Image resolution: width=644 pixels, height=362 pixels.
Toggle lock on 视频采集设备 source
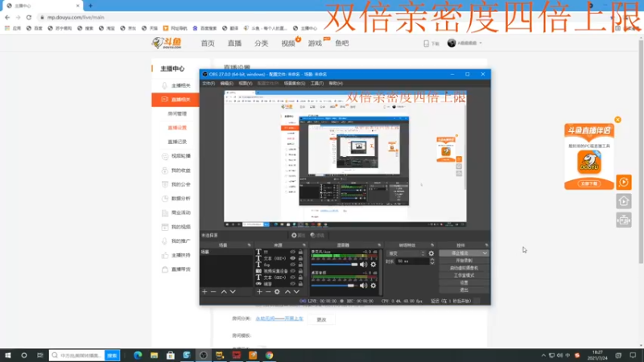(x=300, y=271)
